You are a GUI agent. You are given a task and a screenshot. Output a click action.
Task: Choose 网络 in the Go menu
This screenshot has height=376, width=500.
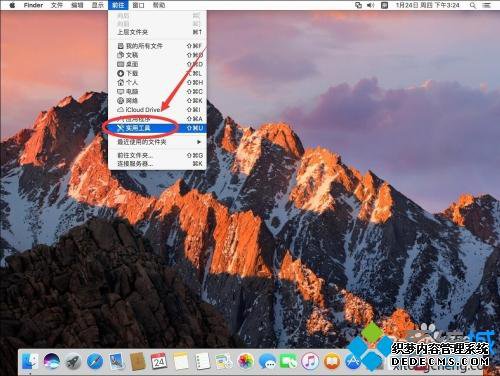157,100
